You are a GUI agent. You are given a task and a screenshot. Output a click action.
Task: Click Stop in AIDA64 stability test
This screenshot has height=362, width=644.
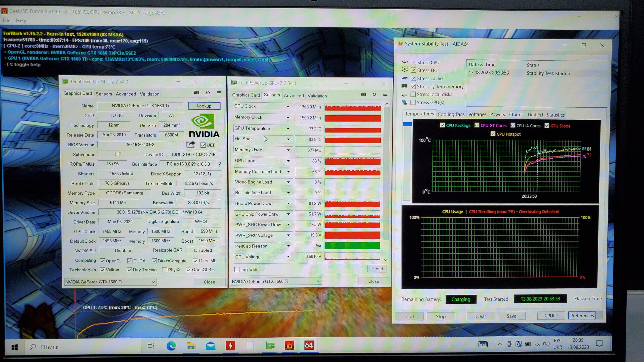(440, 316)
